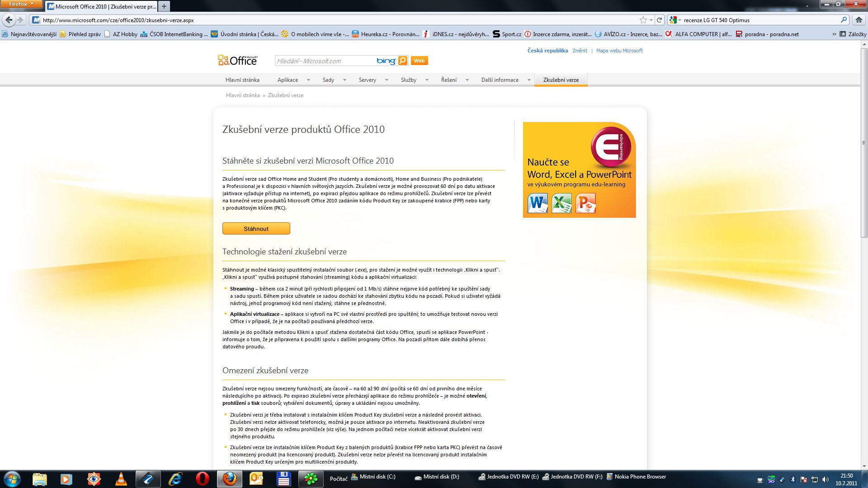The height and width of the screenshot is (488, 868).
Task: Click the Mapa webu Microsoft link
Action: coord(619,51)
